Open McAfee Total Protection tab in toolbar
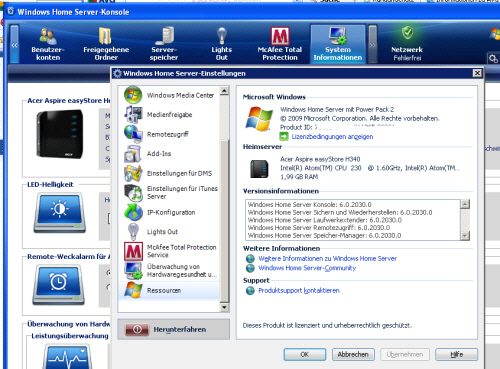The image size is (500, 369). [280, 44]
